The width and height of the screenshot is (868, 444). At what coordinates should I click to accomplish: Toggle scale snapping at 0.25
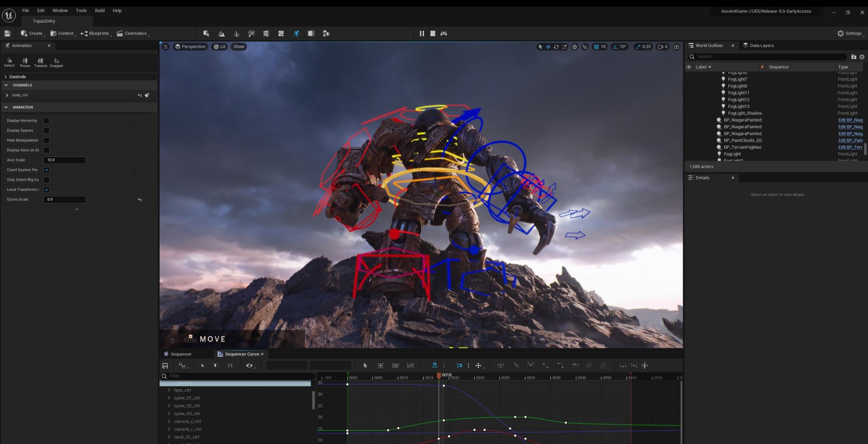(x=643, y=47)
